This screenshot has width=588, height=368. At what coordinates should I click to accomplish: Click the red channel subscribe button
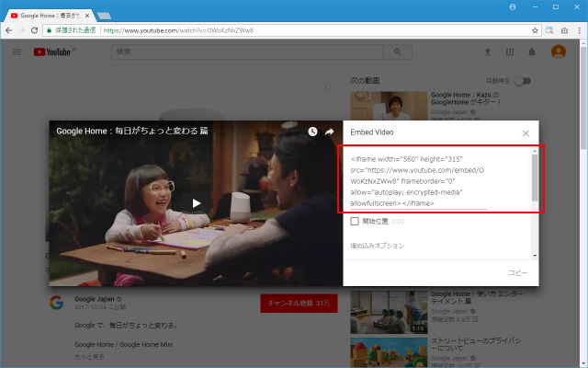(299, 303)
